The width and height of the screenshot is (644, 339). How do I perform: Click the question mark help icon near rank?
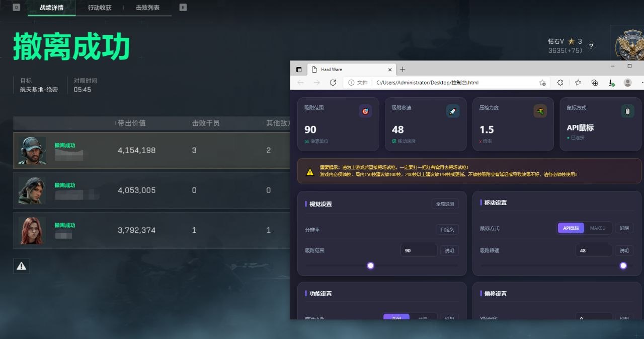pyautogui.click(x=591, y=46)
